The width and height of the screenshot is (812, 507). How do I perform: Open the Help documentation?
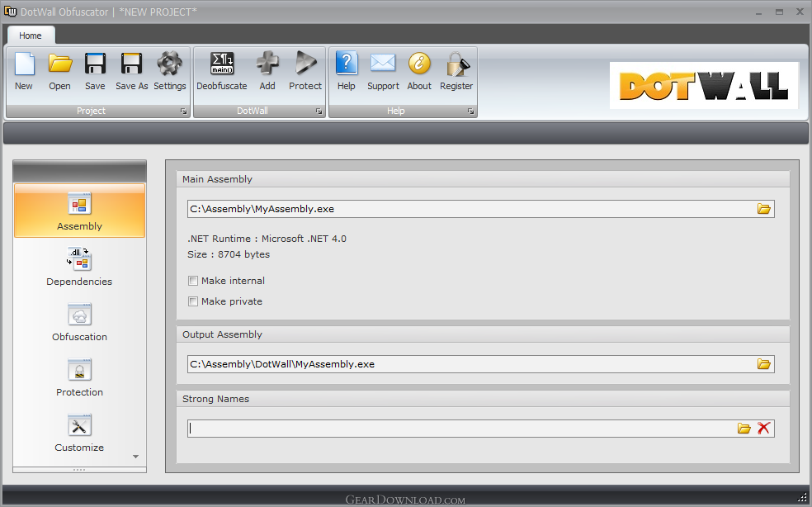pos(347,73)
